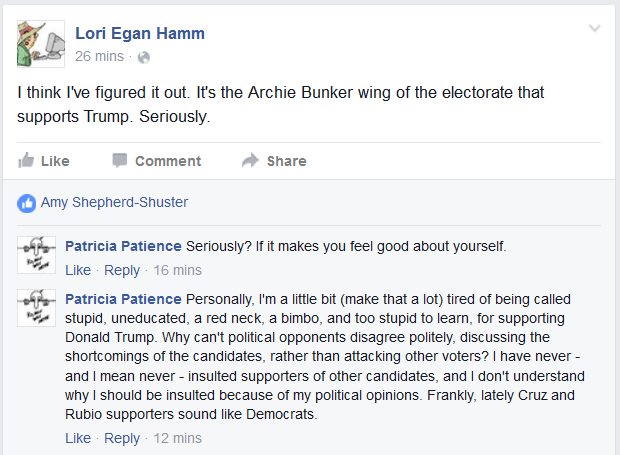
Task: Click the 12 mins comment timestamp
Action: (178, 438)
